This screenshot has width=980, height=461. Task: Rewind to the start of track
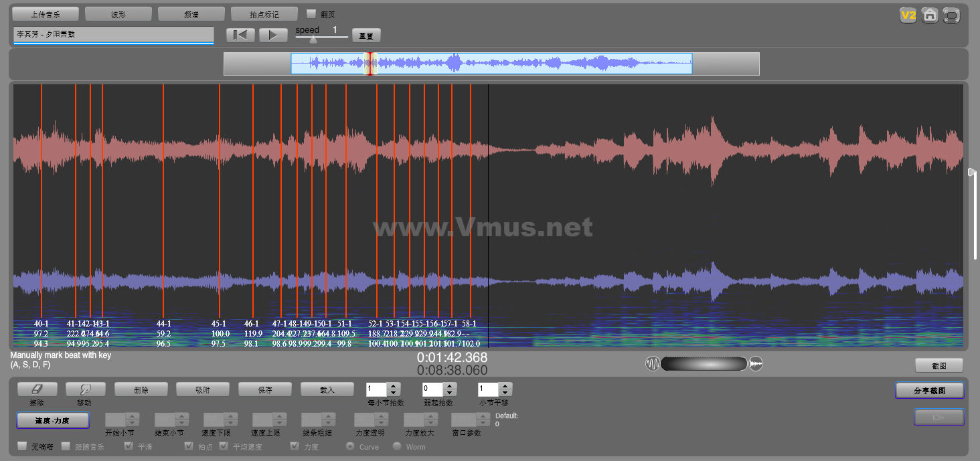(240, 35)
